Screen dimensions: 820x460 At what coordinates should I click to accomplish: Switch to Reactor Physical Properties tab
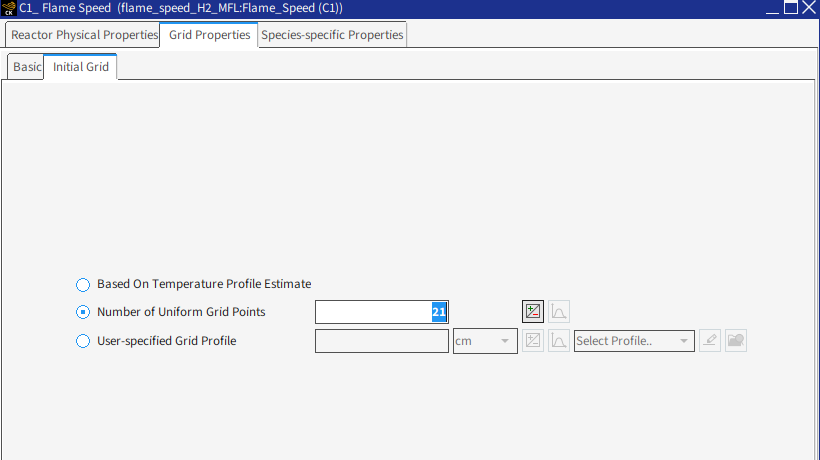pyautogui.click(x=84, y=35)
